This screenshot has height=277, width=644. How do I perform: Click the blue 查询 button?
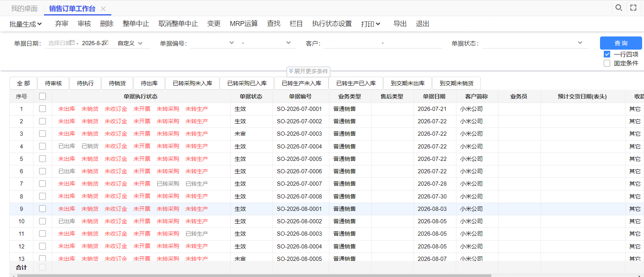coord(621,43)
